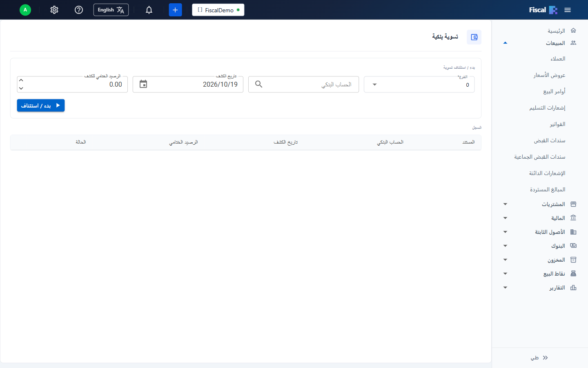Increase the closing balance with up stepper
The image size is (588, 368).
21,80
